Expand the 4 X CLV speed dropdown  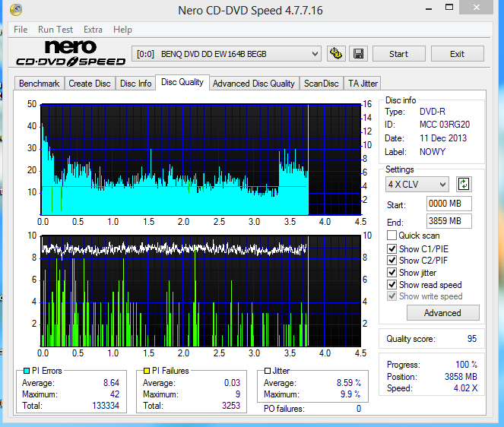pyautogui.click(x=417, y=185)
